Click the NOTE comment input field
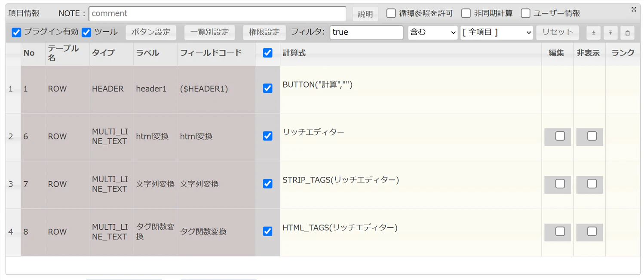 (218, 13)
